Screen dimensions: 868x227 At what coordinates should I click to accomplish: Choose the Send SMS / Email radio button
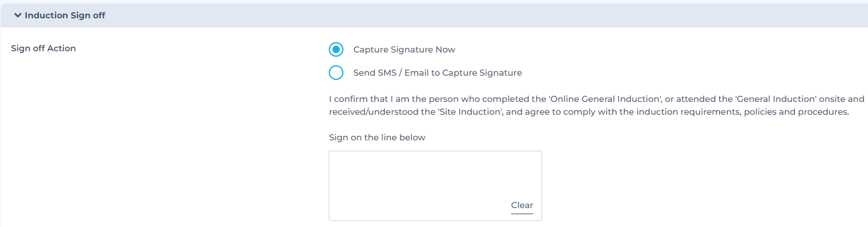(336, 73)
